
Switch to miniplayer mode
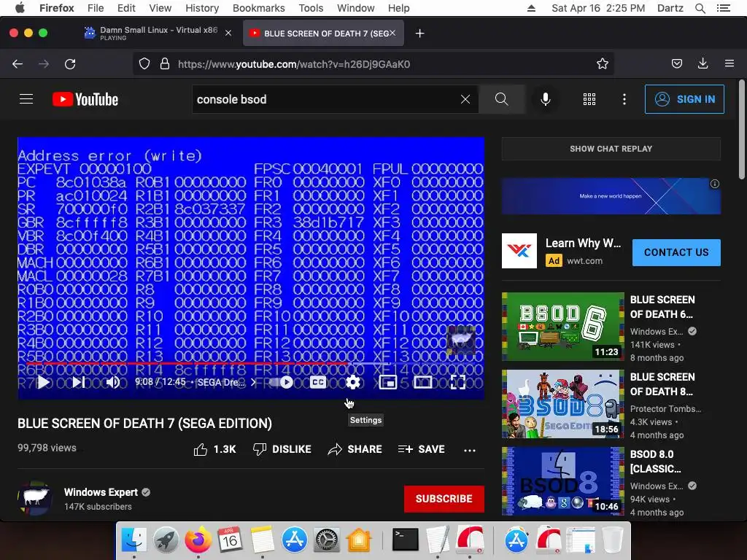coord(388,382)
